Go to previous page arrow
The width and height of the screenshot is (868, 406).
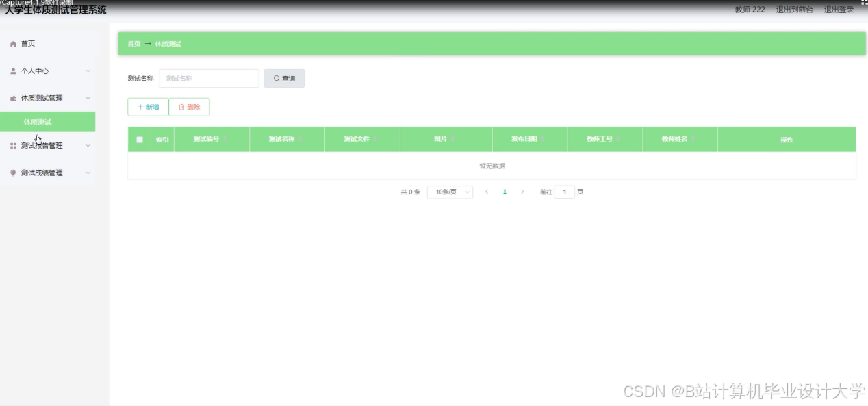click(487, 192)
